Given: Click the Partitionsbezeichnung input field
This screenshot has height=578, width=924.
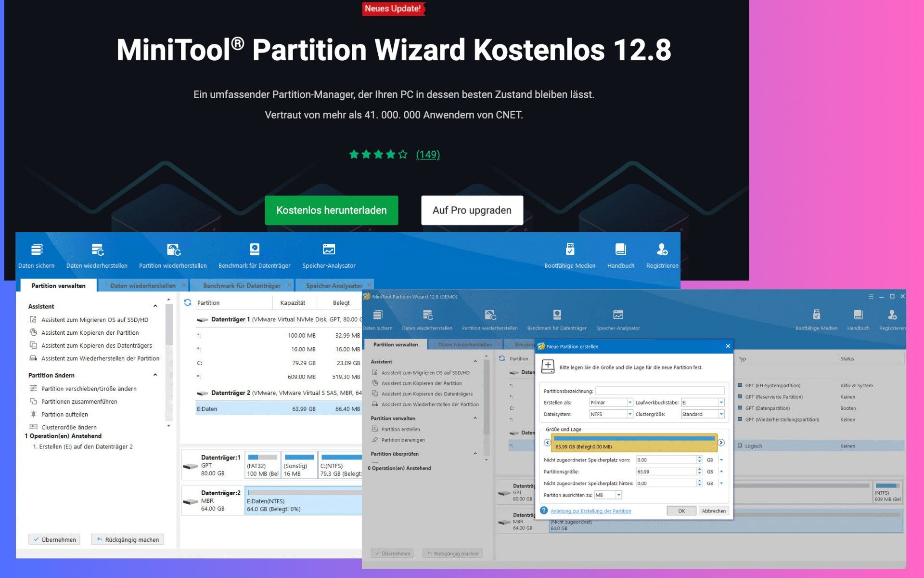Looking at the screenshot, I should tap(659, 391).
